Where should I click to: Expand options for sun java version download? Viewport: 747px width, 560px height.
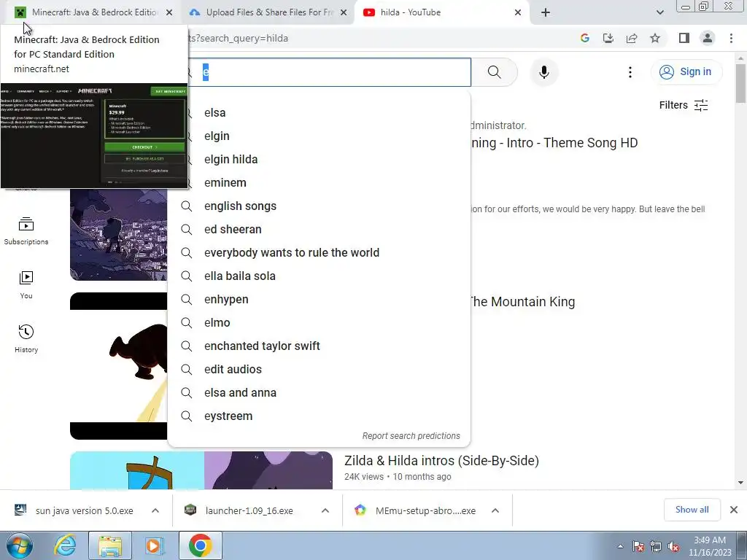point(155,510)
